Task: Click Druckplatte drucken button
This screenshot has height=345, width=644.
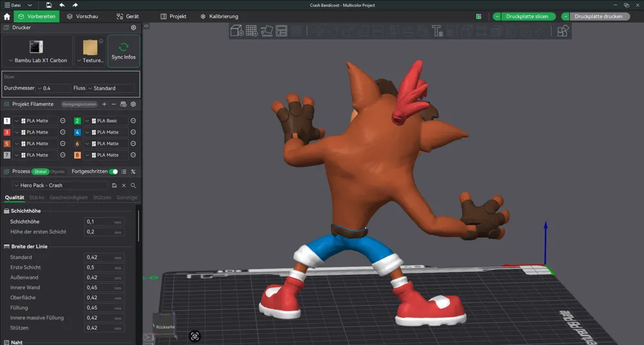Action: point(598,17)
